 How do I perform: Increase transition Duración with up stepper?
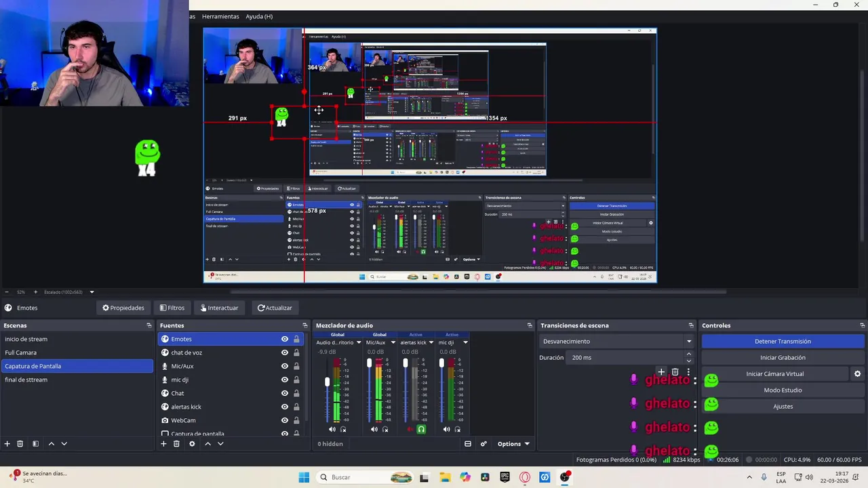click(689, 354)
